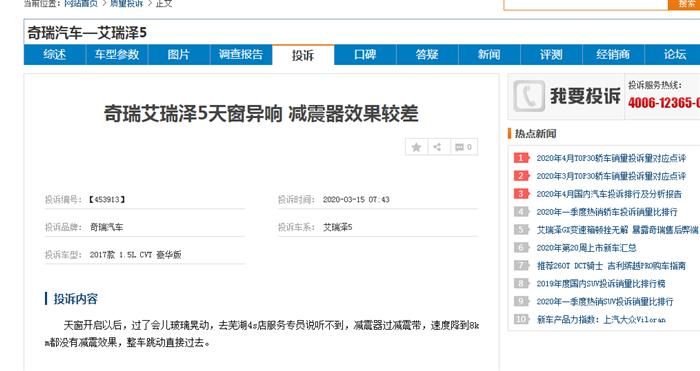Open news 2020年一季度热销轿车投诉销量比排行
700x371 pixels.
(x=607, y=212)
